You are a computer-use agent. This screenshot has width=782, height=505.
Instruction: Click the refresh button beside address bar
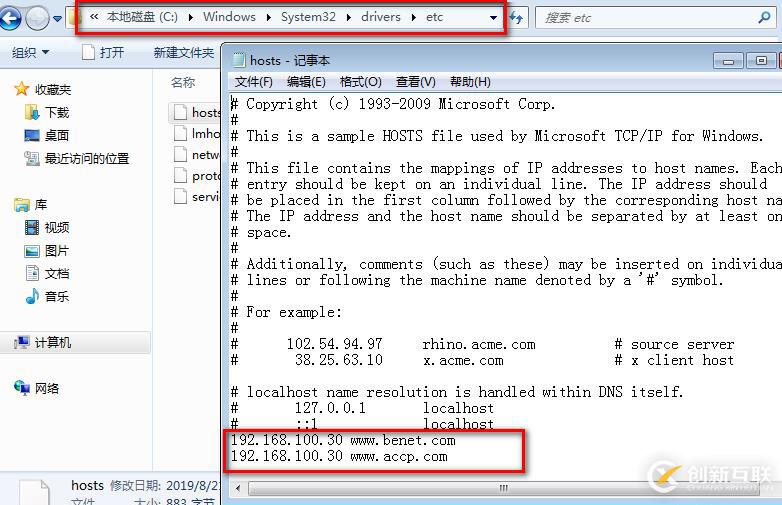tap(517, 18)
